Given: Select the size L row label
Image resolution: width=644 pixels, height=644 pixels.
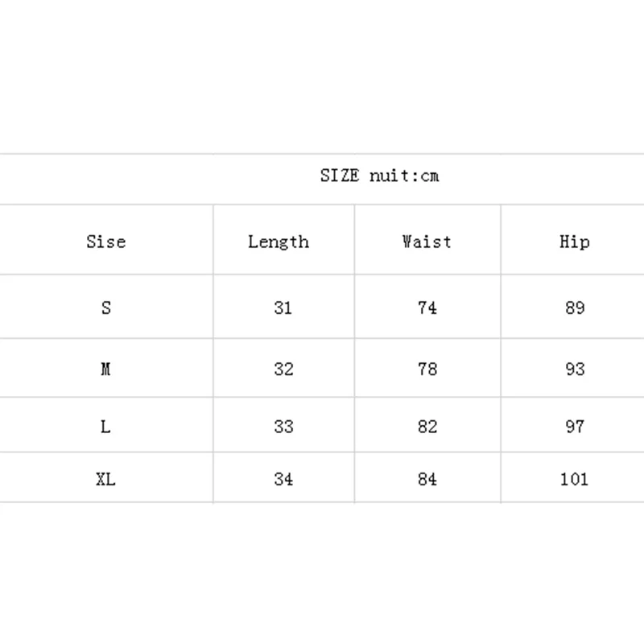Looking at the screenshot, I should click(x=106, y=427).
